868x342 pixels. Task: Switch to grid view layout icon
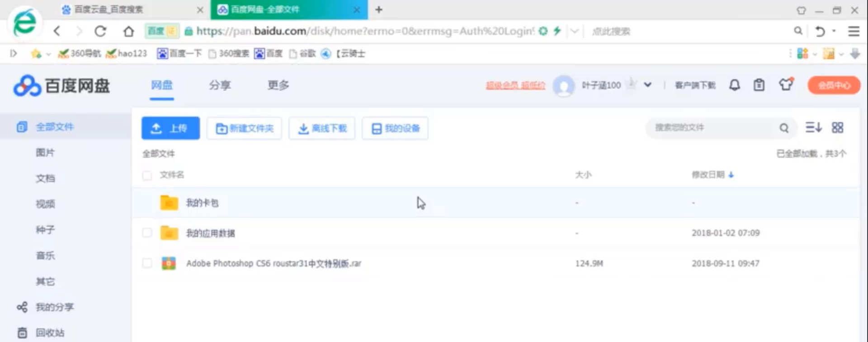tap(837, 128)
